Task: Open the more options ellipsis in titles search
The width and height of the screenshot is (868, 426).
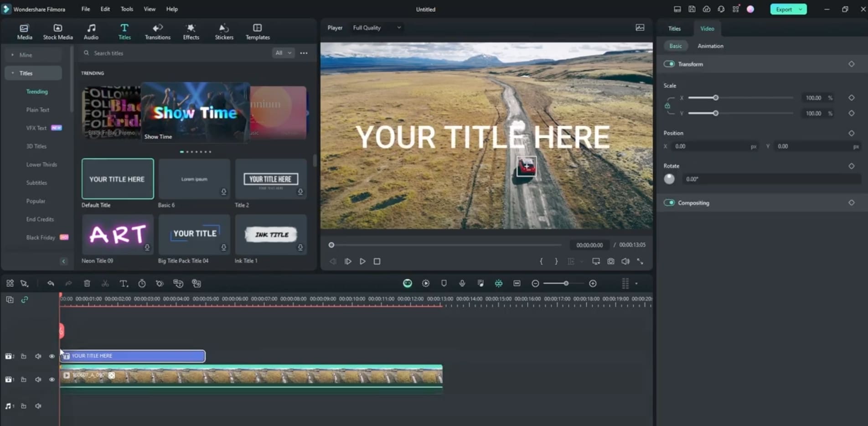Action: coord(304,53)
